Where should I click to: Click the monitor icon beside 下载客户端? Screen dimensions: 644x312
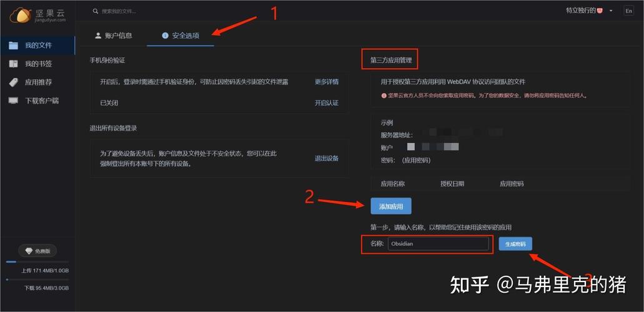tap(14, 100)
